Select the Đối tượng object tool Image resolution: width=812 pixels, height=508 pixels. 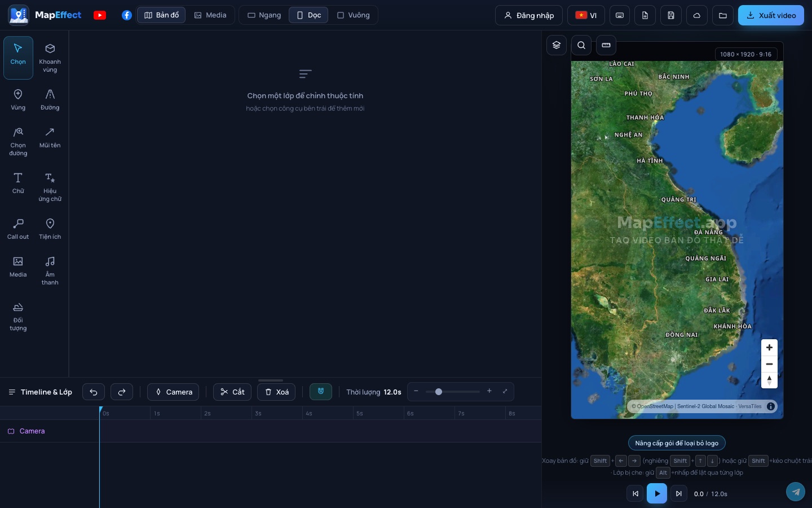tap(18, 316)
